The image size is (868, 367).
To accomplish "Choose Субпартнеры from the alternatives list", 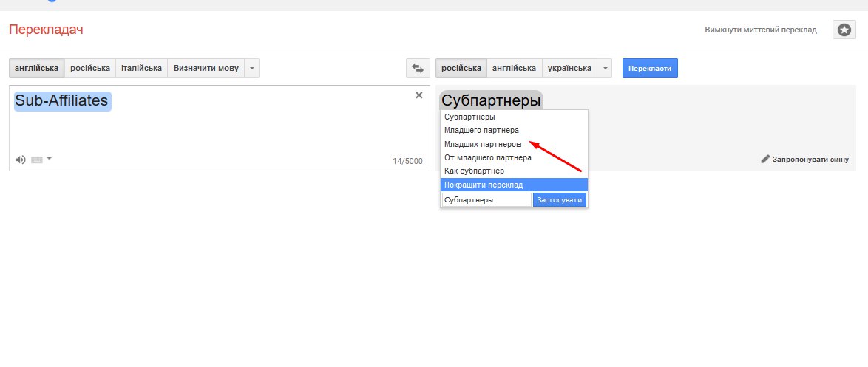I will (514, 117).
